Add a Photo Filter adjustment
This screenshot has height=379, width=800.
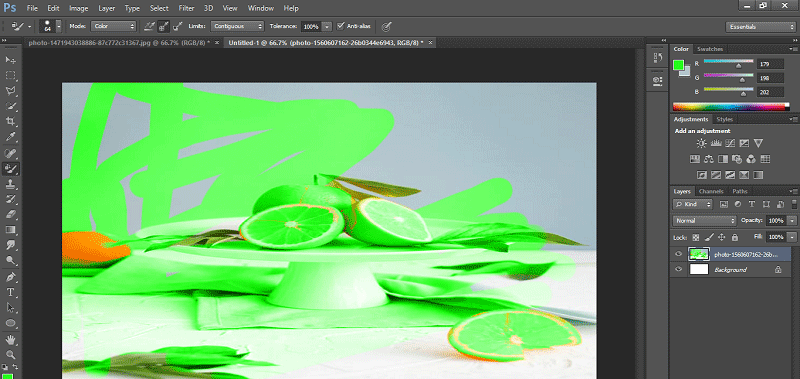tap(737, 159)
